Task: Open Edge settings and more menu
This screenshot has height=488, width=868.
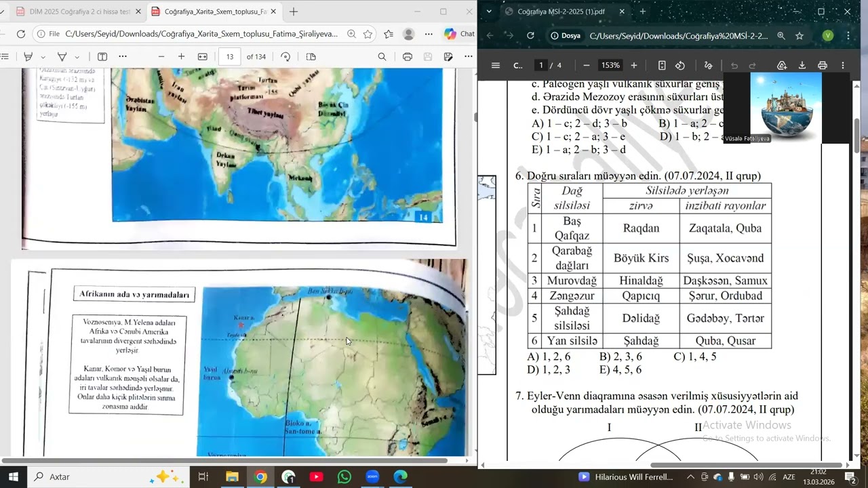Action: click(x=429, y=34)
